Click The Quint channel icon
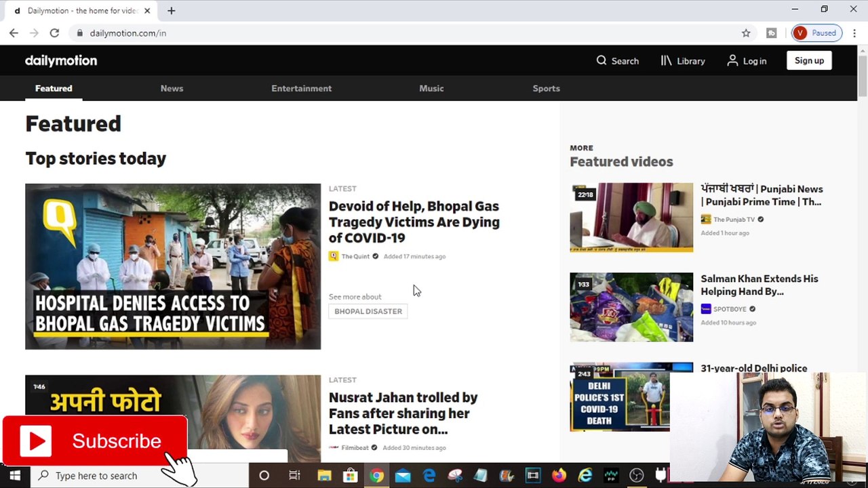Image resolution: width=868 pixels, height=488 pixels. [333, 256]
